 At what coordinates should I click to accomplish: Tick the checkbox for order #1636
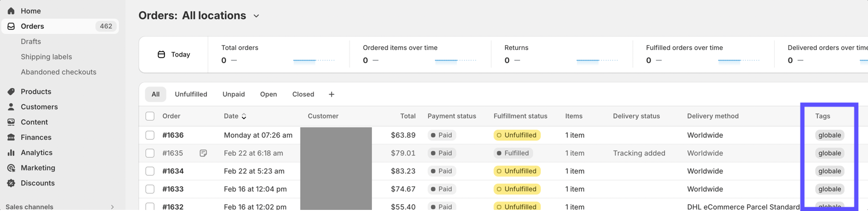pos(150,135)
